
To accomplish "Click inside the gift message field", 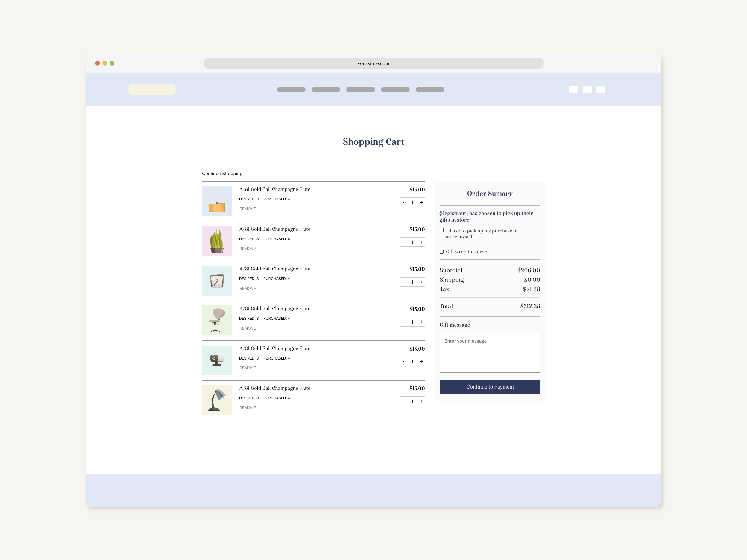I will (489, 353).
